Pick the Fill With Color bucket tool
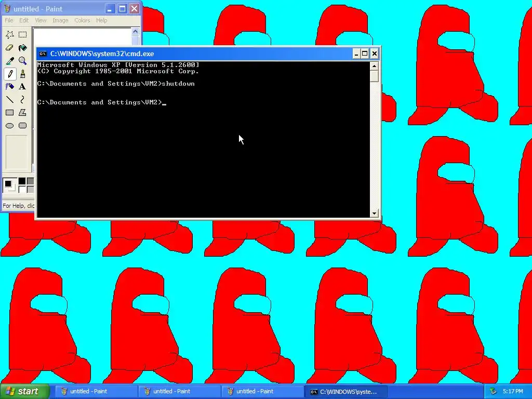The height and width of the screenshot is (399, 532). point(23,47)
